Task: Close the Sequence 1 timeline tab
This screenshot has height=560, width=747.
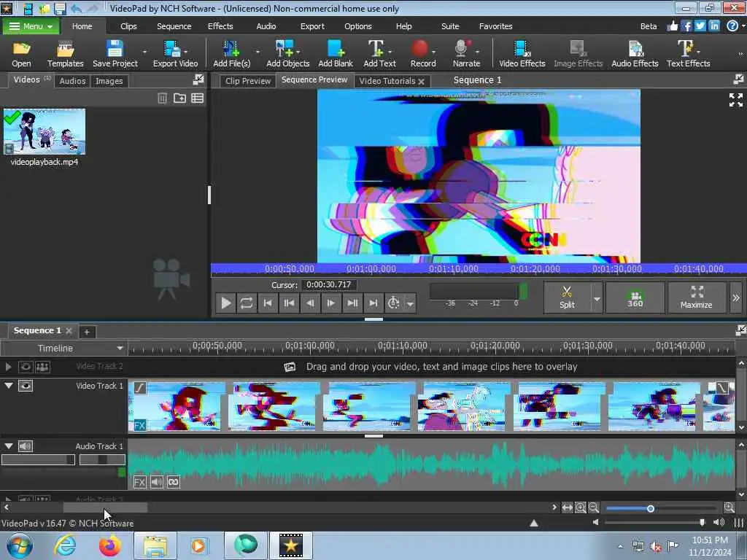Action: pos(69,330)
